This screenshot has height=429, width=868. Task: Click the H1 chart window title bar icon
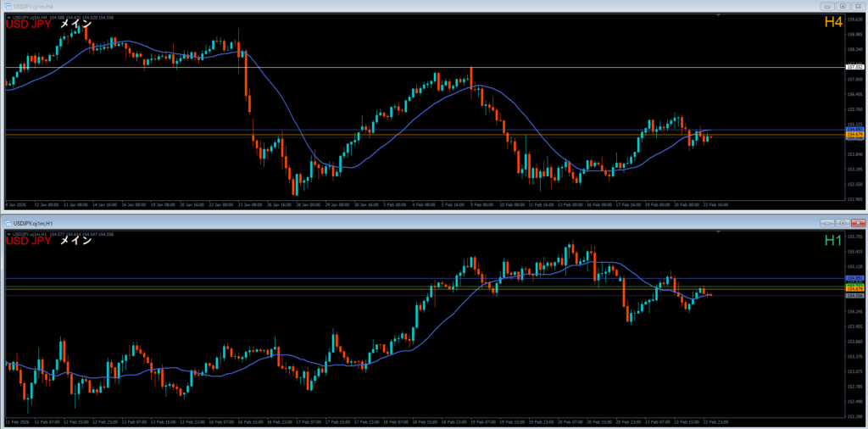tap(8, 222)
